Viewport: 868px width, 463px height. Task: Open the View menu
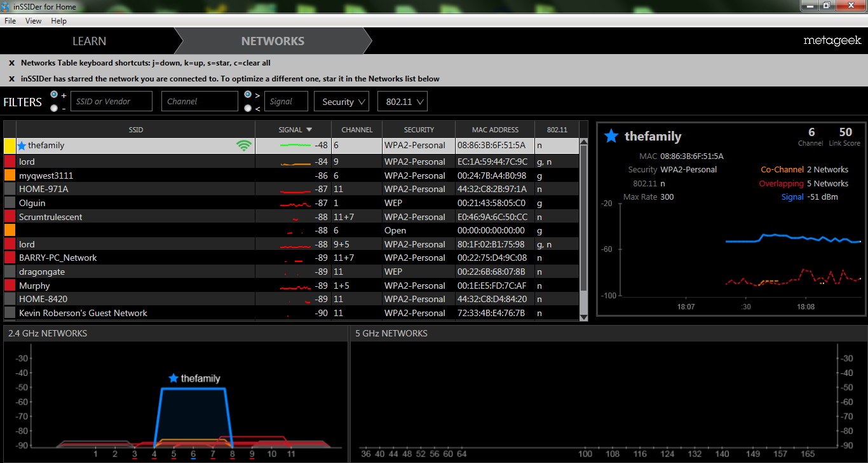(x=34, y=21)
